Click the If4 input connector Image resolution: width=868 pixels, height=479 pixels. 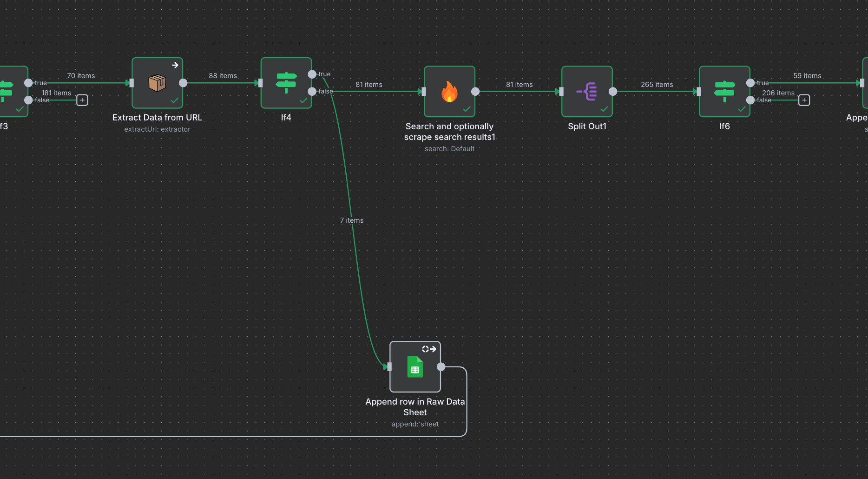pyautogui.click(x=261, y=83)
